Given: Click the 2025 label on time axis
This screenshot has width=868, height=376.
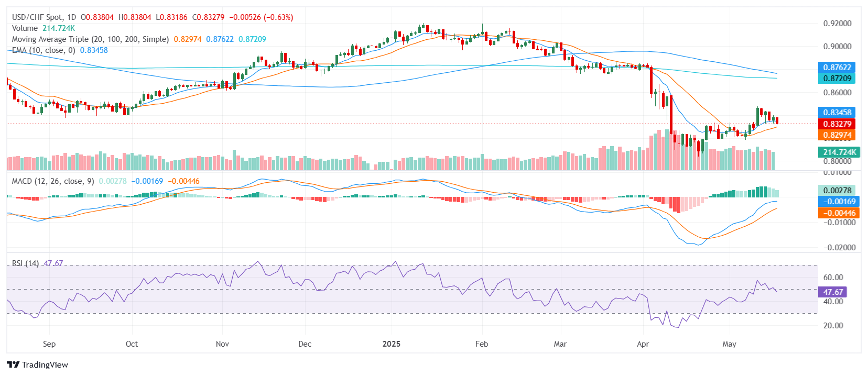Looking at the screenshot, I should coord(391,344).
